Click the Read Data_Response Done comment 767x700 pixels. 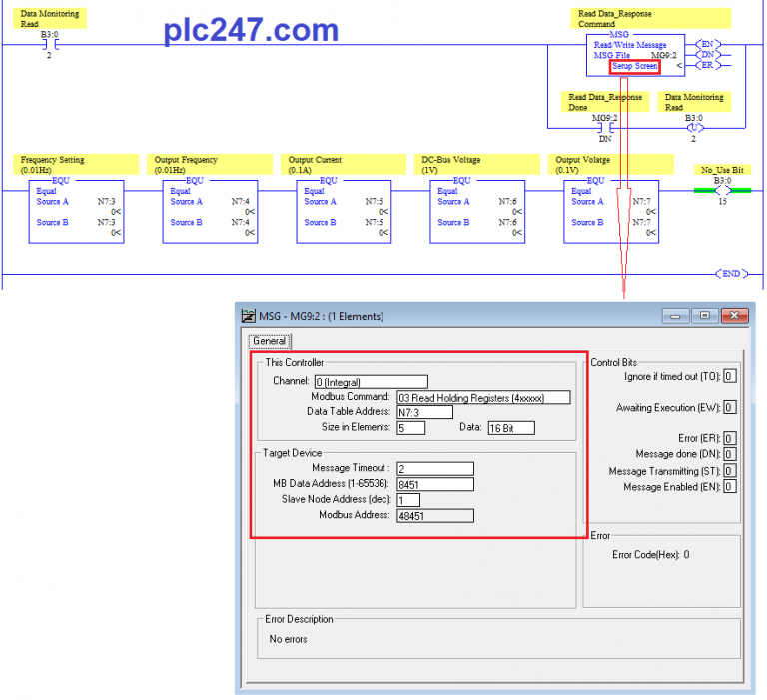pyautogui.click(x=605, y=102)
